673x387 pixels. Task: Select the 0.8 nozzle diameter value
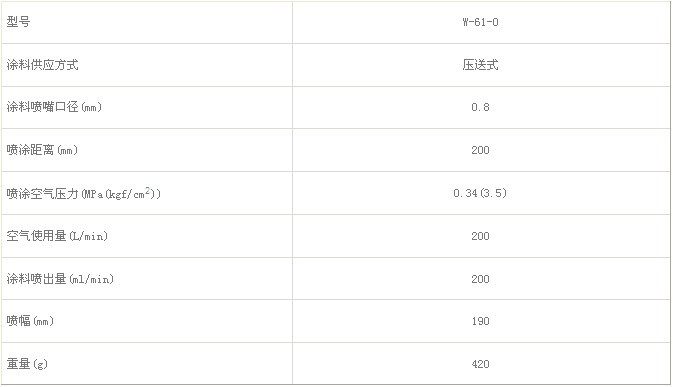(480, 107)
